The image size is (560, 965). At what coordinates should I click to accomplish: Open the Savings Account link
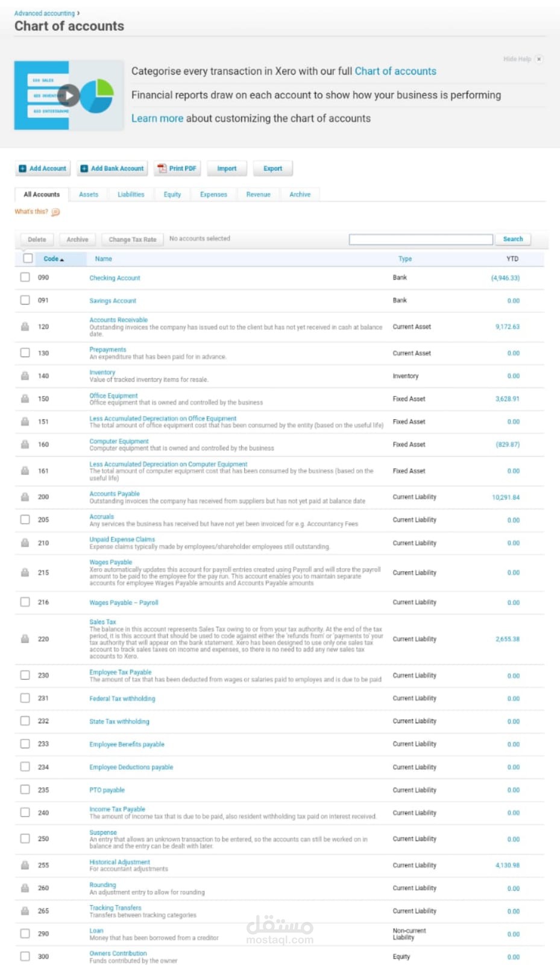113,301
